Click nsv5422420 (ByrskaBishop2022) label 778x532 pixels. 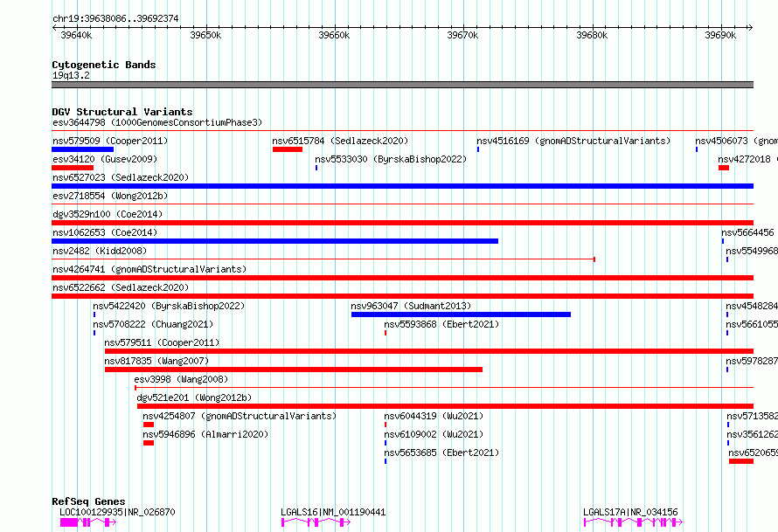[x=169, y=306]
